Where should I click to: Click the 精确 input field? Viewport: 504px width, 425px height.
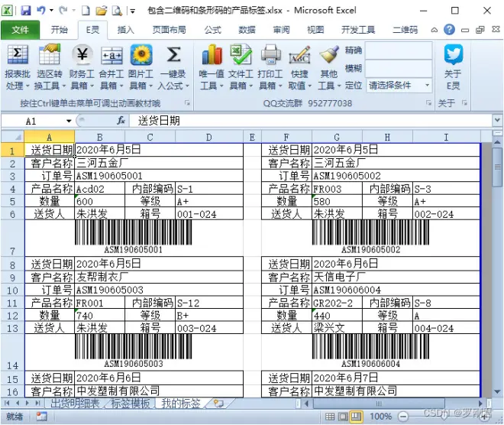click(399, 50)
